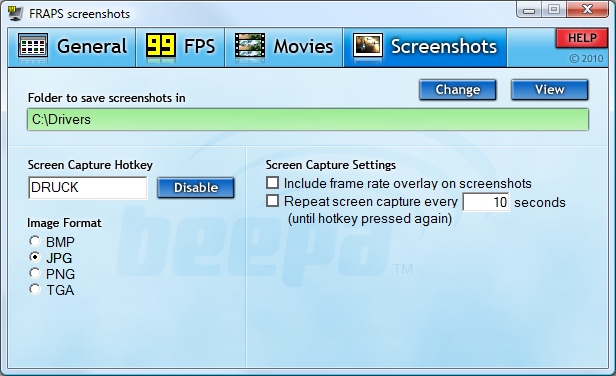Enable frame rate overlay on screenshots

(272, 183)
